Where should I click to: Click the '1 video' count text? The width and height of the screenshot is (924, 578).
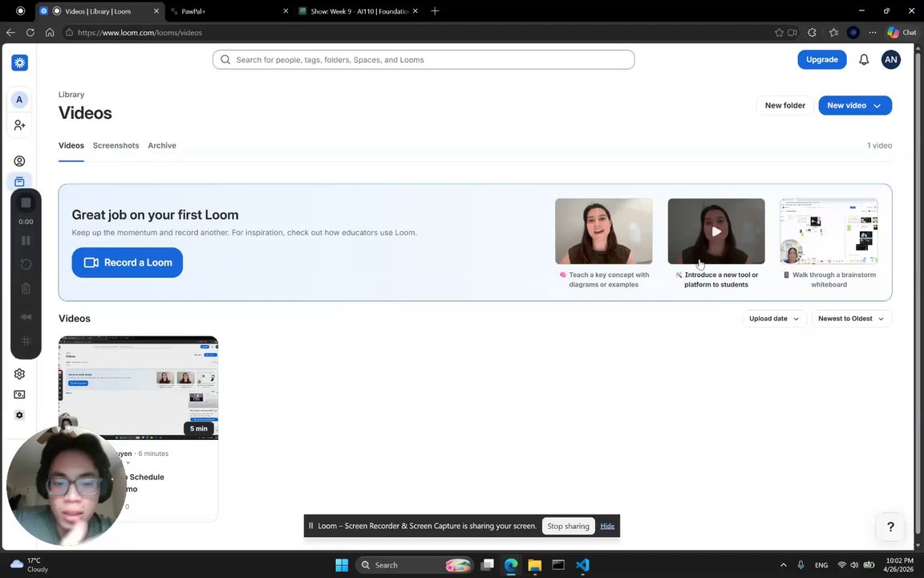(879, 145)
